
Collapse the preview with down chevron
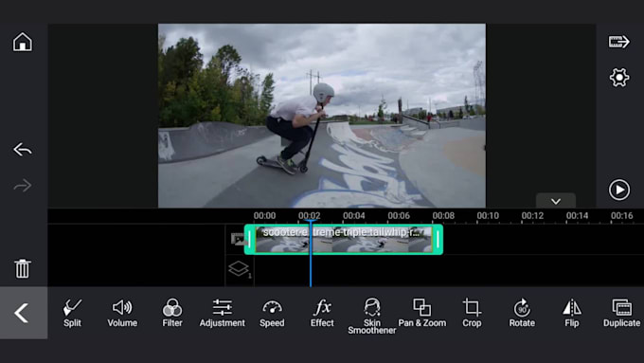pos(556,201)
